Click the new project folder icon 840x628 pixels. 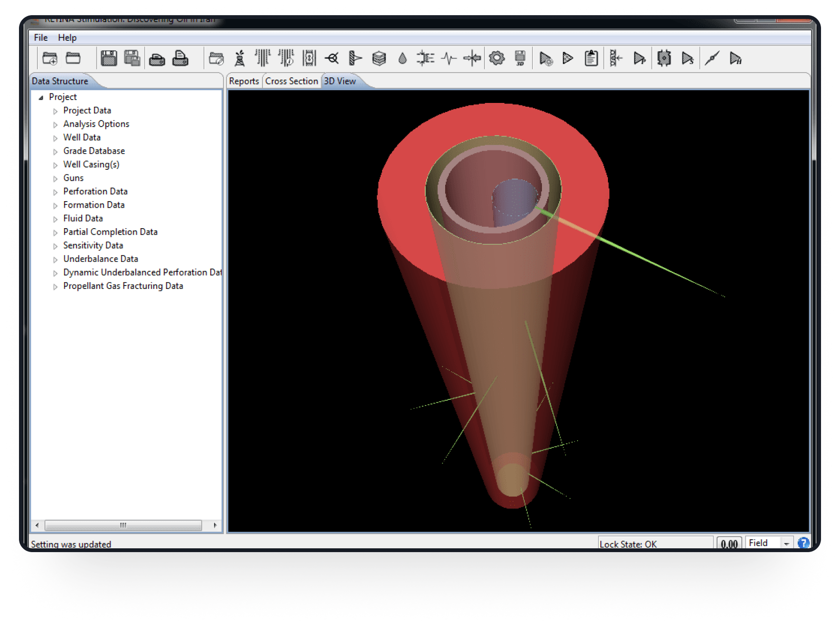50,58
